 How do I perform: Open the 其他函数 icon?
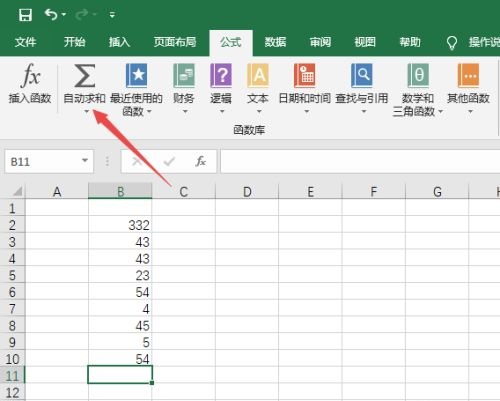468,76
